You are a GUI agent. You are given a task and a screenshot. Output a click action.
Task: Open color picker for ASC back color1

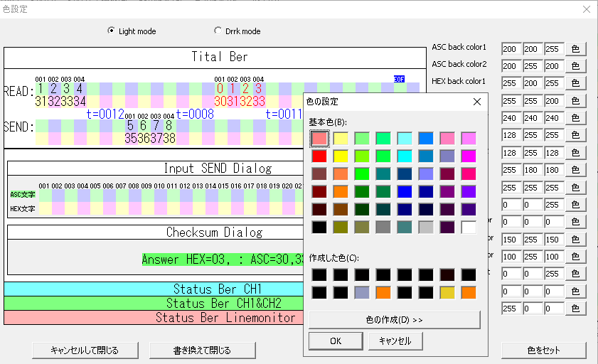tap(575, 49)
